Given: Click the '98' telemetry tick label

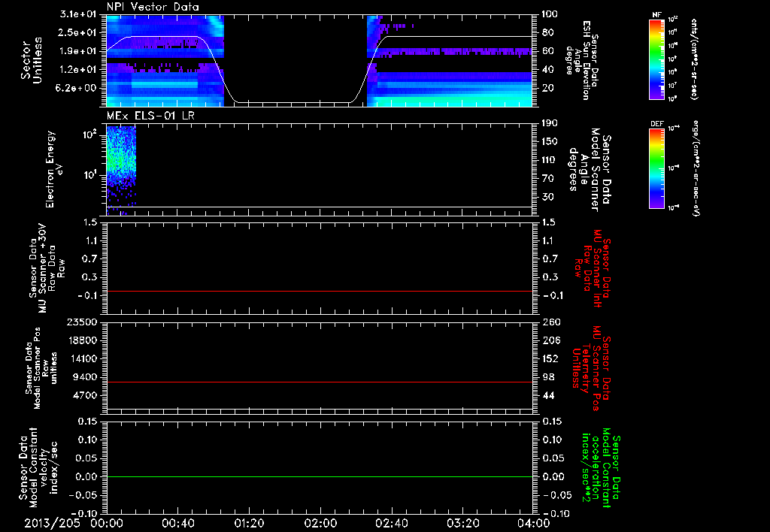Looking at the screenshot, I should click(548, 377).
